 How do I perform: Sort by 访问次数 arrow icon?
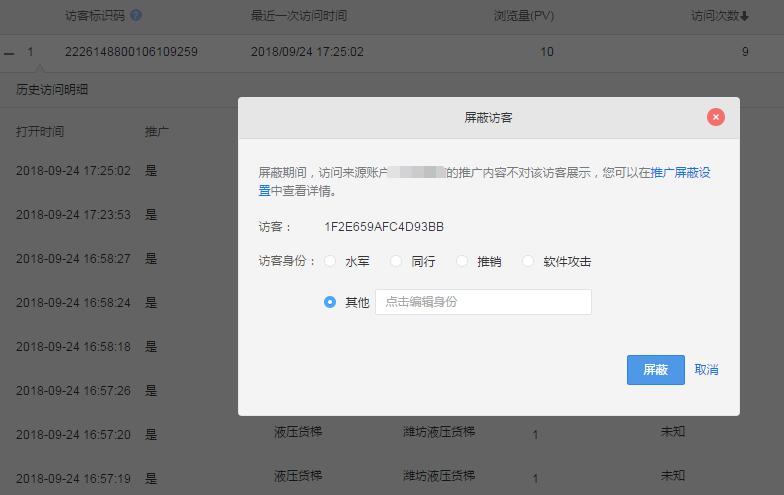click(744, 16)
